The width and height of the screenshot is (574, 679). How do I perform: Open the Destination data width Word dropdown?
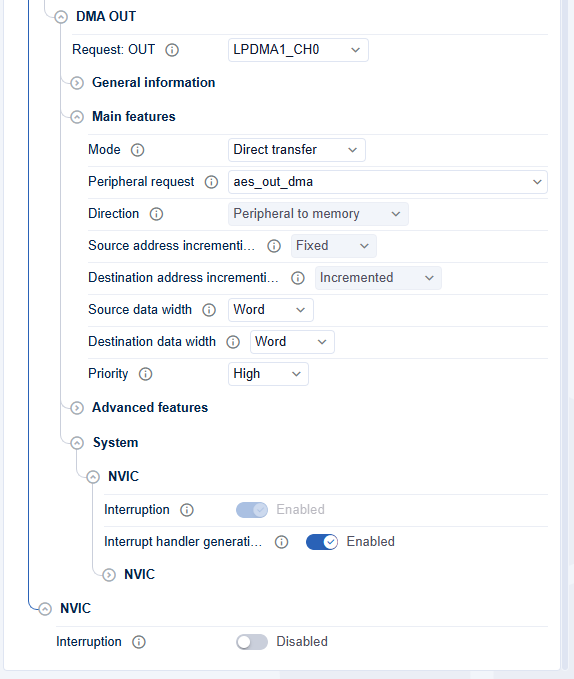click(292, 342)
